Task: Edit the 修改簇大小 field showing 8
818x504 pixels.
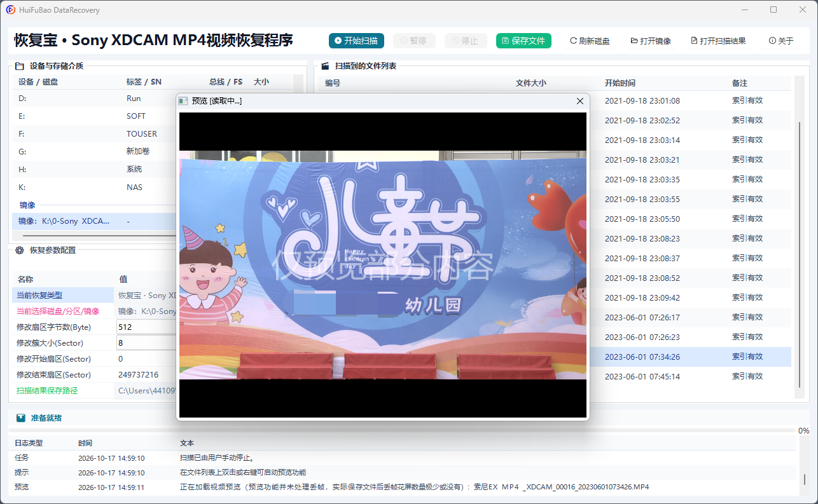Action: coord(146,343)
